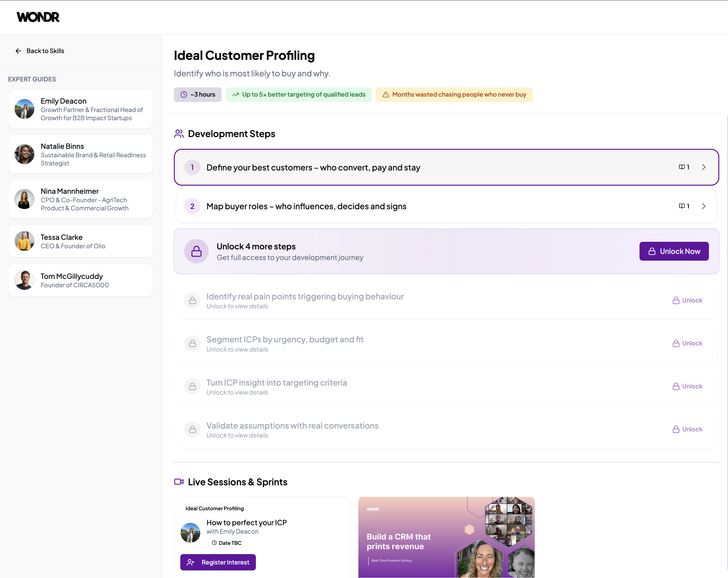Click the back arrow next to Back to Skills

pos(18,51)
